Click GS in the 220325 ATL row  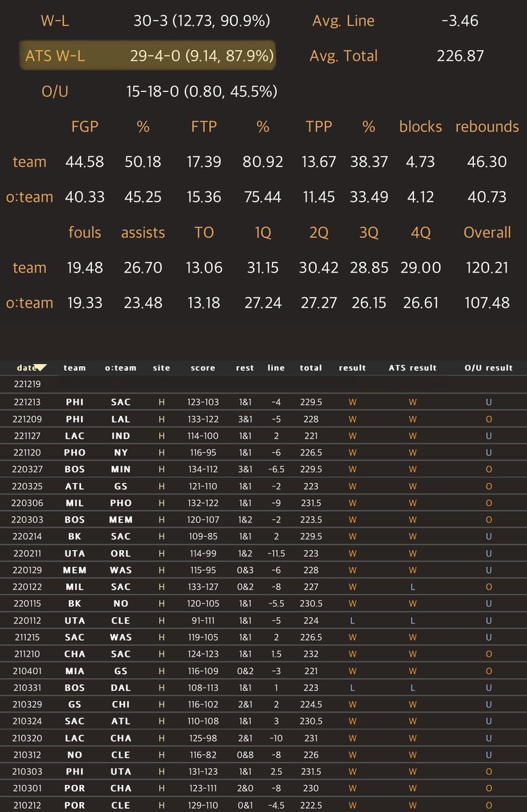pos(121,487)
